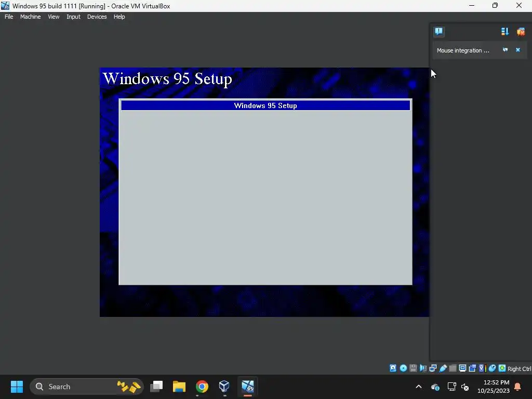Click the muted volume tray icon

pyautogui.click(x=465, y=387)
